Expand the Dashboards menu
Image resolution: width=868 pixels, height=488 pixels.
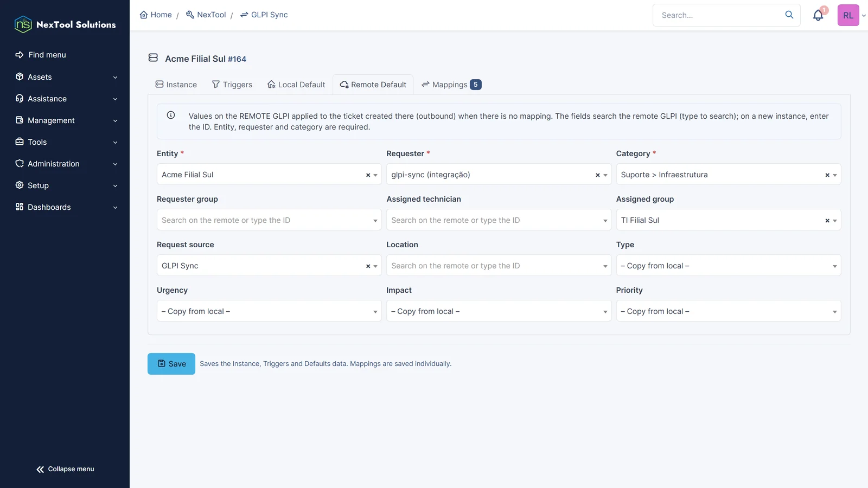point(65,207)
